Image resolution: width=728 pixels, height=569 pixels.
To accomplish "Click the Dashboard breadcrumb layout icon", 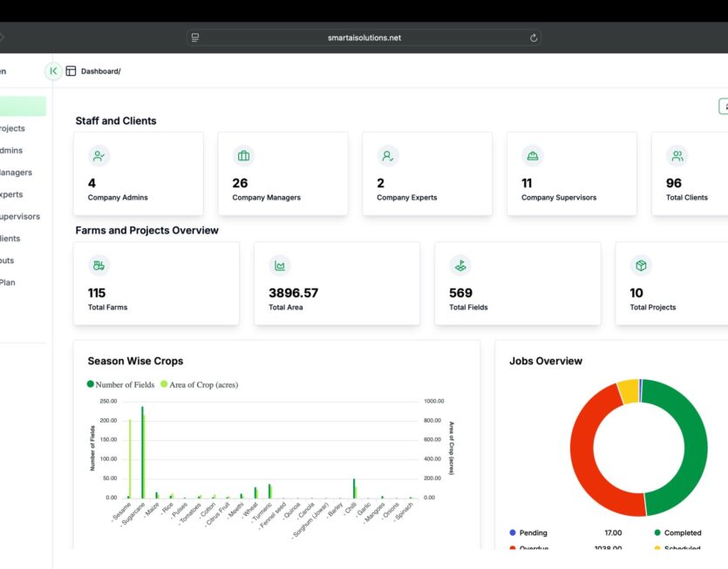I will pos(71,71).
